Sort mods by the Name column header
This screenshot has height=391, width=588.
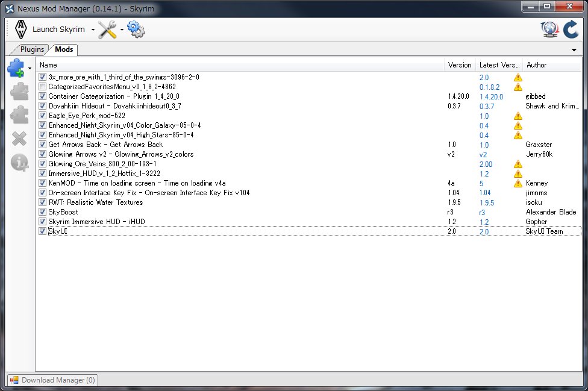pyautogui.click(x=240, y=65)
